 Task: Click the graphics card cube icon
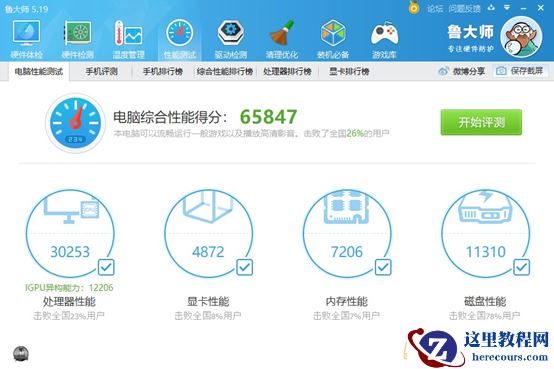(208, 207)
